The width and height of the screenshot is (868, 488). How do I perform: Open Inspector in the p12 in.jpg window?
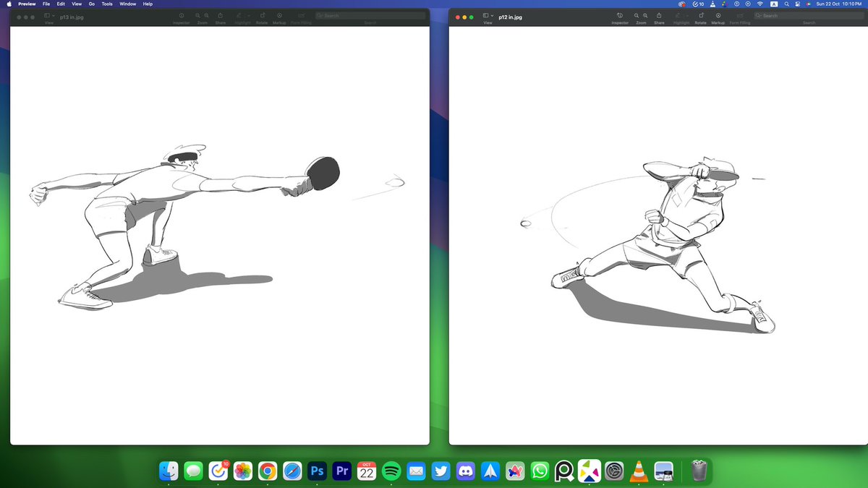[x=620, y=15]
